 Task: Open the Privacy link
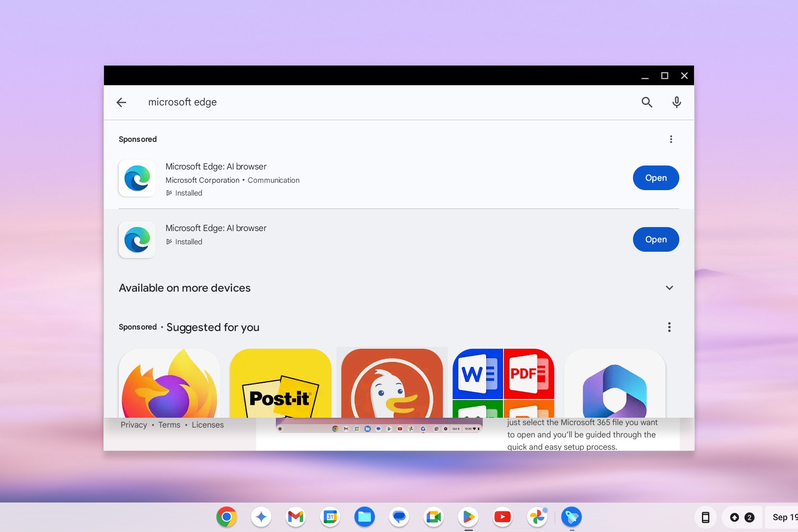point(134,425)
